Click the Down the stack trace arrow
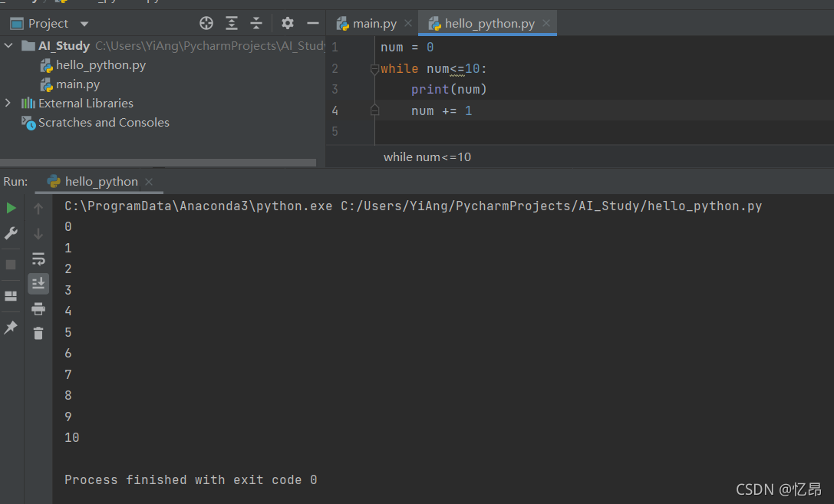The width and height of the screenshot is (834, 504). pos(38,233)
